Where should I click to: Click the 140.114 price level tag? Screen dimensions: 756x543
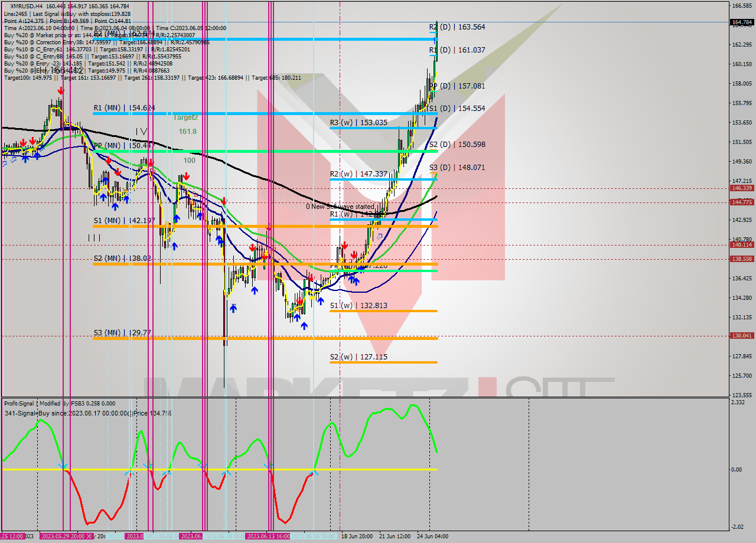pos(742,244)
